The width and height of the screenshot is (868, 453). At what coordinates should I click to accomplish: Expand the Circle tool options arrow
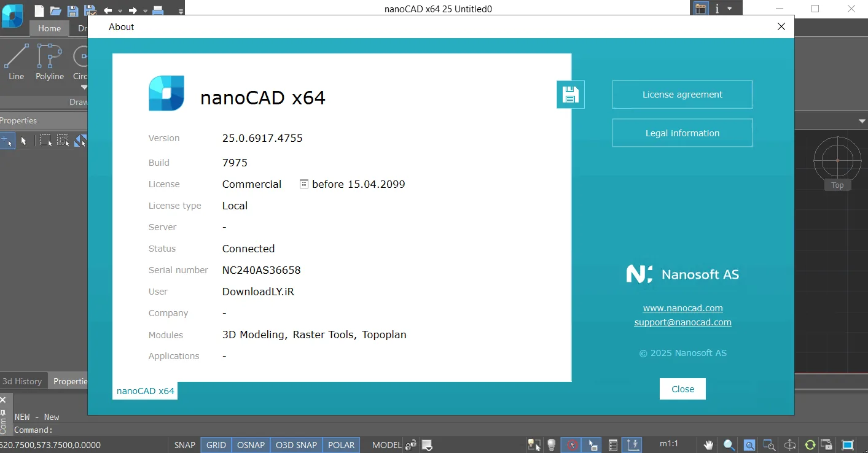click(84, 87)
